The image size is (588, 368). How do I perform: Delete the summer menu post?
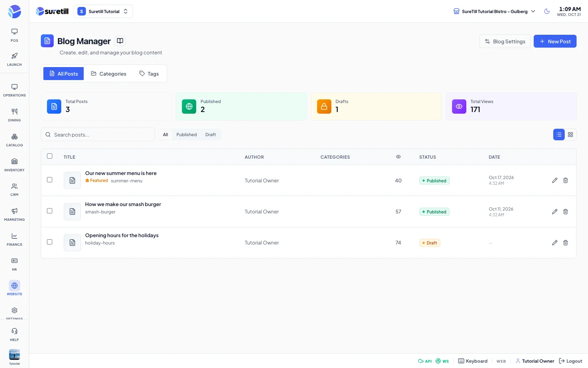566,180
